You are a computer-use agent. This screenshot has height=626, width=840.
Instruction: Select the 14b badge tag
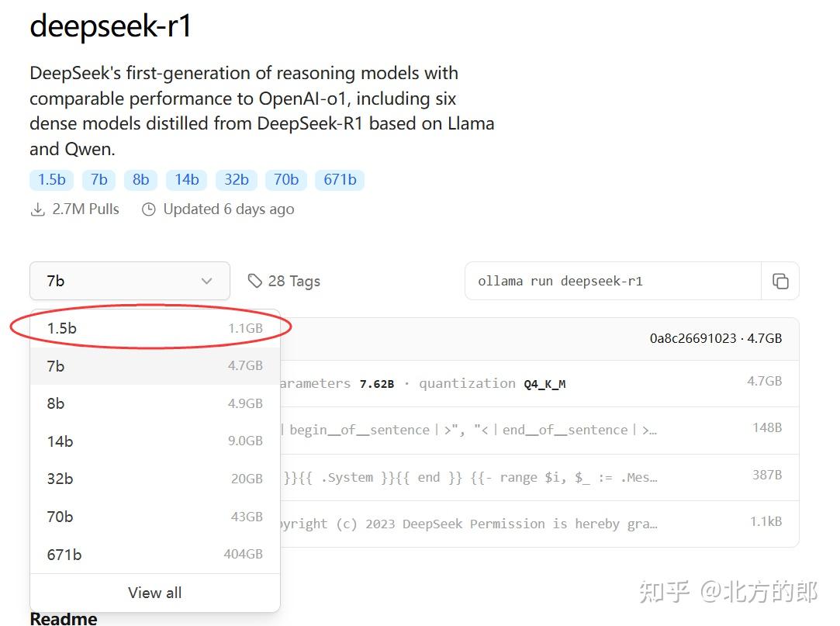186,179
